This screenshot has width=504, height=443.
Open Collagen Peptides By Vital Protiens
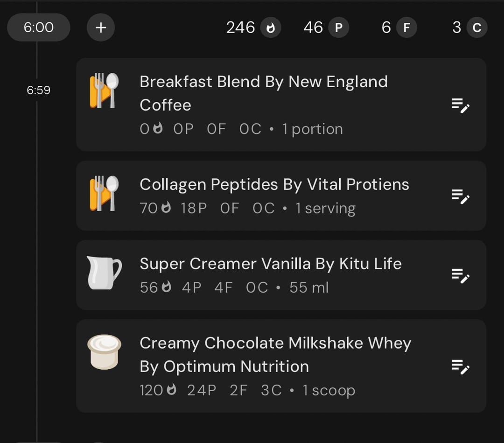274,184
